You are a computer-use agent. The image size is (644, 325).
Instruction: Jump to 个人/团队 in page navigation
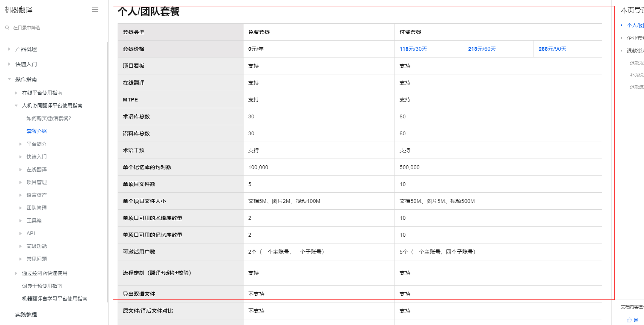pos(635,25)
